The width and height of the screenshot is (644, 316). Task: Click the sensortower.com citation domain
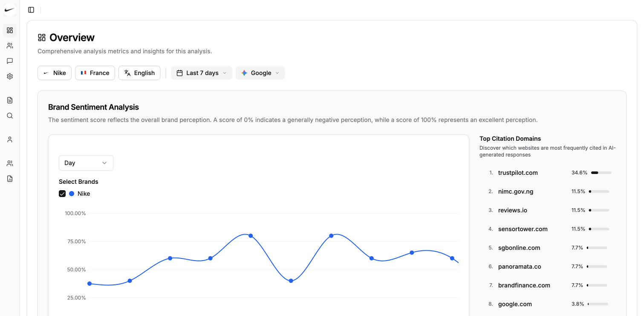click(523, 229)
